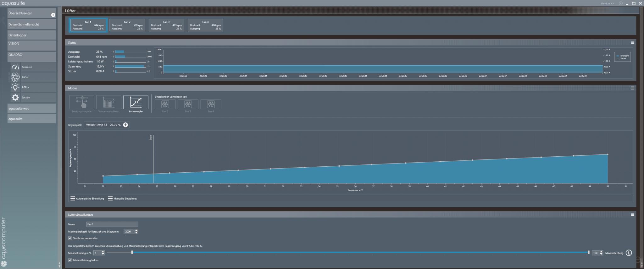The width and height of the screenshot is (644, 269).
Task: Open the Status panel hamburger menu
Action: (x=632, y=42)
